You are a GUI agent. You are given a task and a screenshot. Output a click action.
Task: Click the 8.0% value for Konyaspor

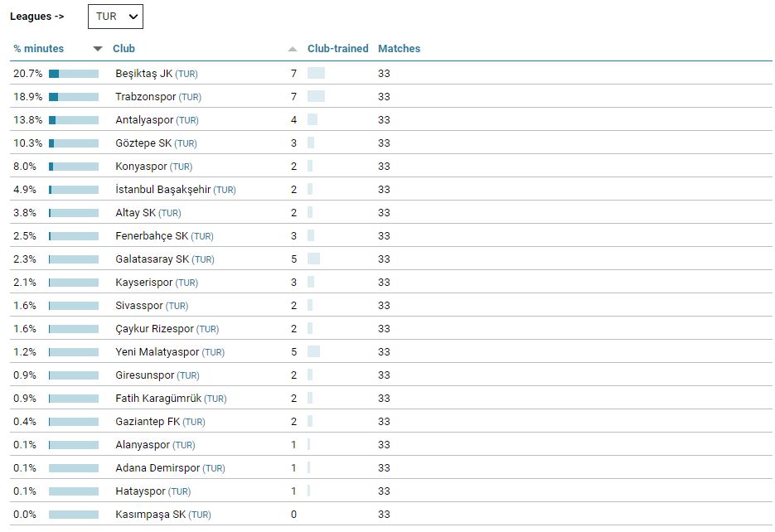(x=25, y=167)
